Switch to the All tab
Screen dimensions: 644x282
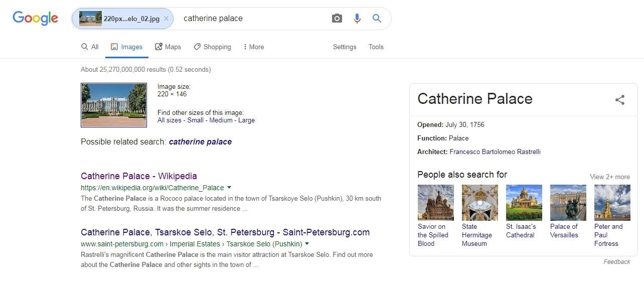tap(90, 47)
